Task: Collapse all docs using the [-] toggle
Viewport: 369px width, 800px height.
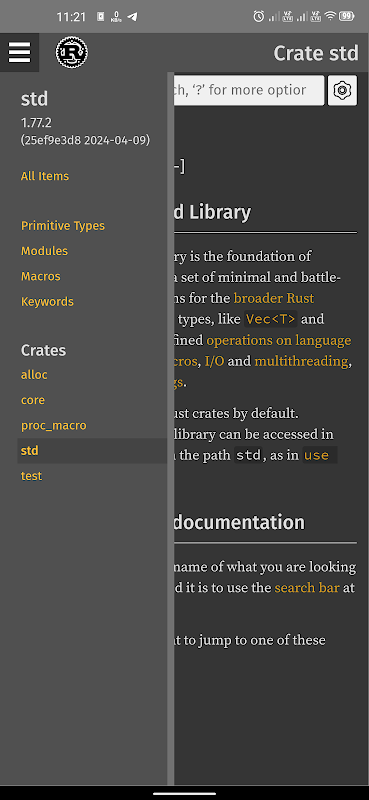Action: 180,166
